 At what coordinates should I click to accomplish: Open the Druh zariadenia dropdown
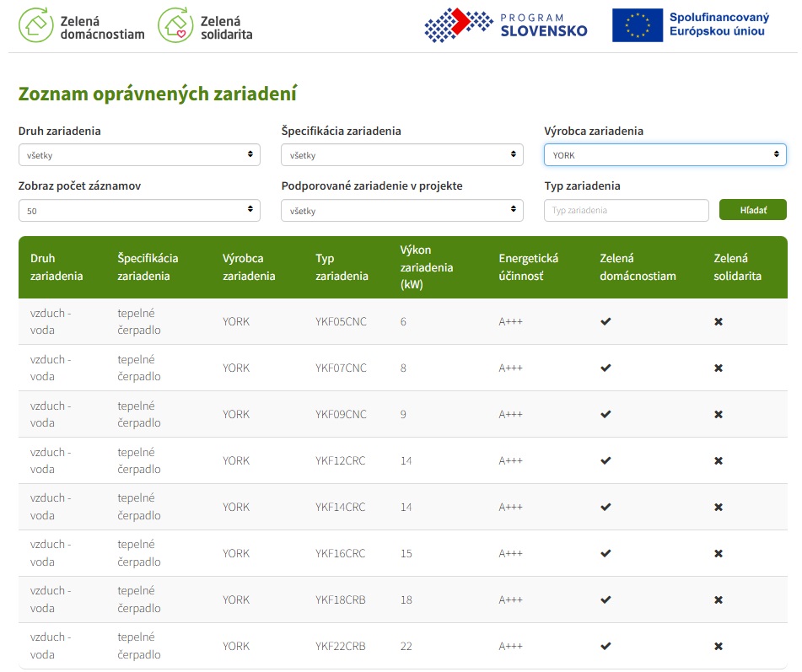click(x=139, y=155)
